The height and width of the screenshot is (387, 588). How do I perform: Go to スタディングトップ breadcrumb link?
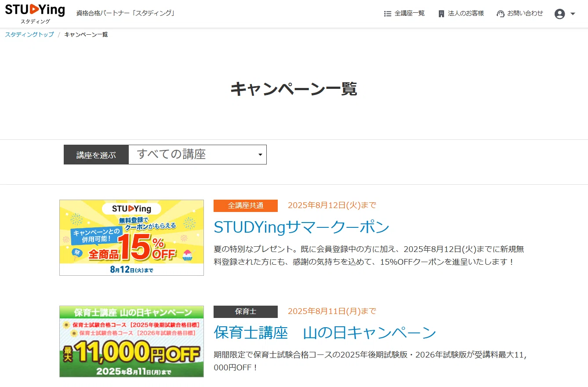[29, 34]
